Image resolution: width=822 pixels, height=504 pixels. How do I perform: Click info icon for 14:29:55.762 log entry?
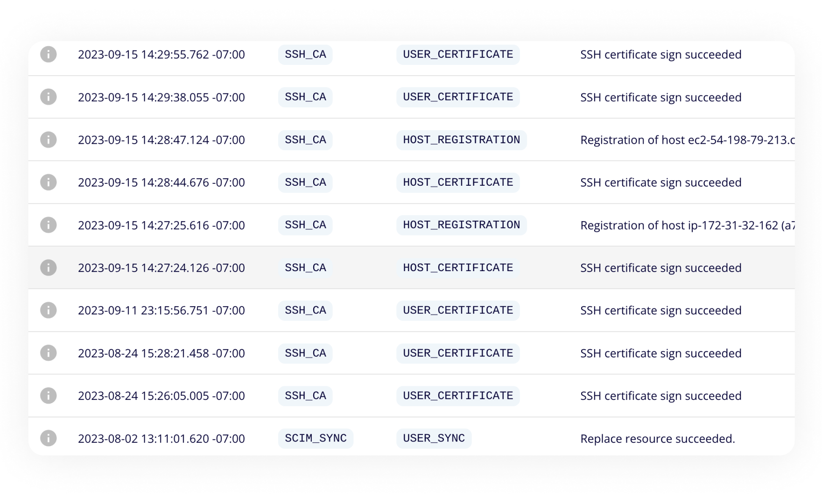tap(48, 54)
